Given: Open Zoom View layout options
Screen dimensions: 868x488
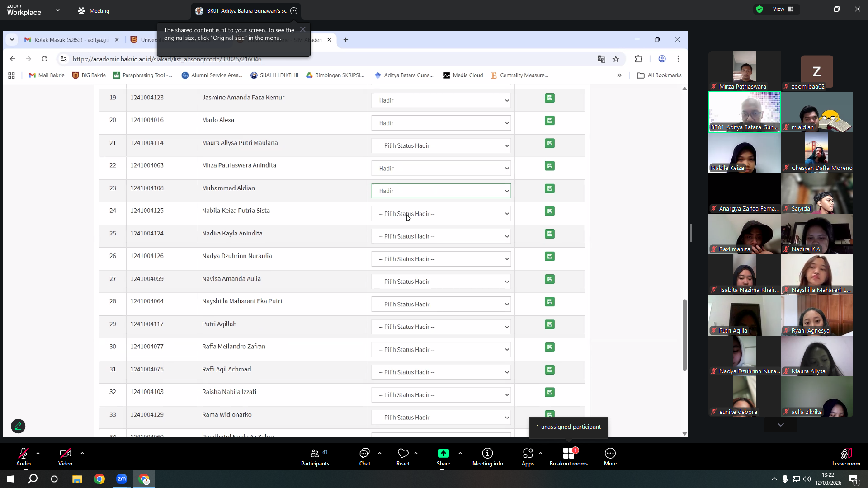Looking at the screenshot, I should pos(784,9).
